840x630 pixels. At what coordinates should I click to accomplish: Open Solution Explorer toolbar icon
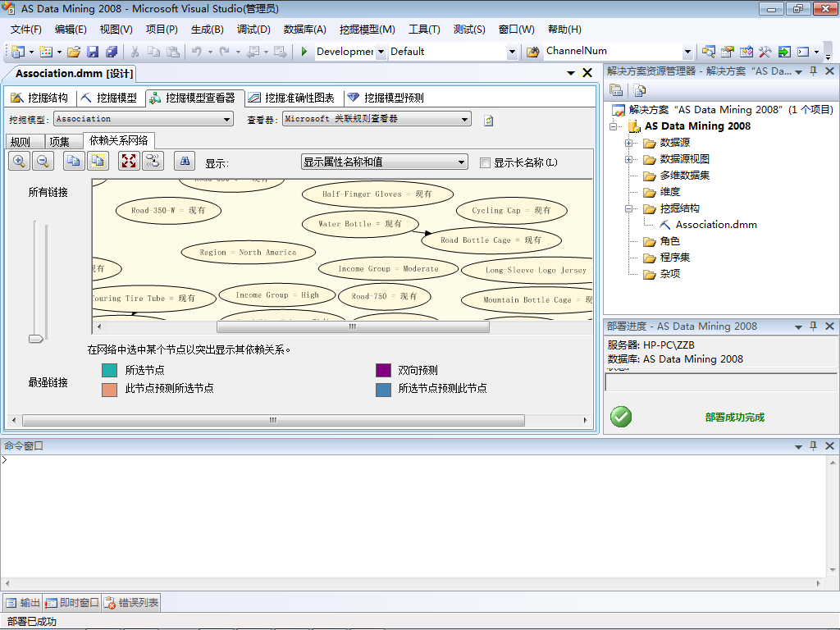click(708, 52)
